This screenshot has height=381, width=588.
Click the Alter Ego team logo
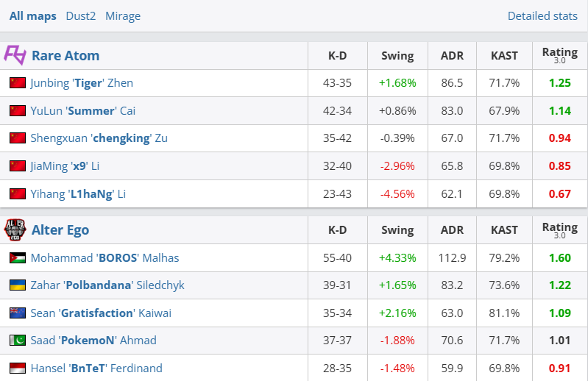coord(15,230)
